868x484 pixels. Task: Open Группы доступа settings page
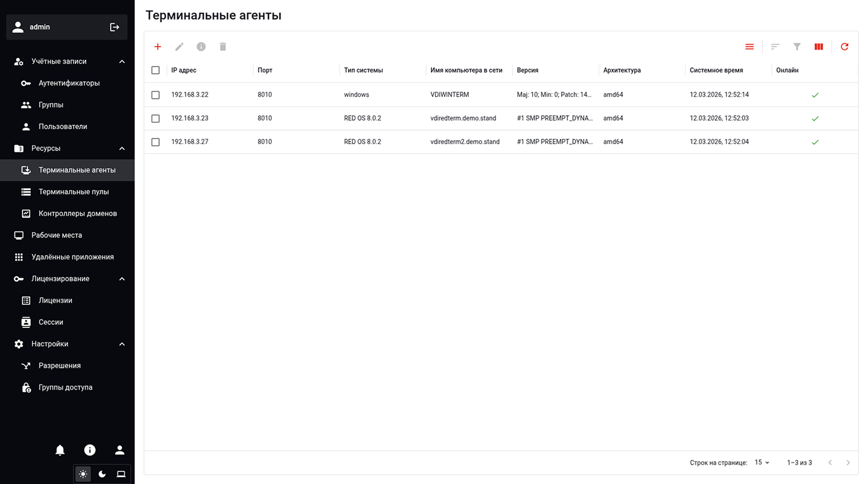point(65,388)
